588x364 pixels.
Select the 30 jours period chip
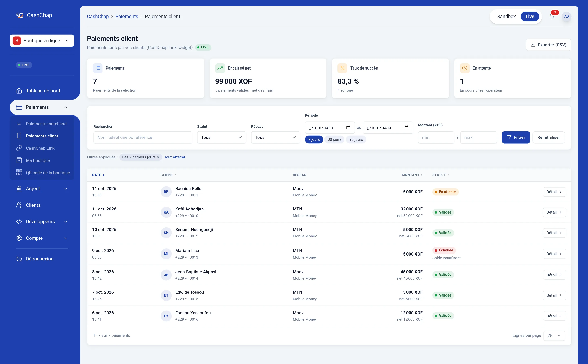pyautogui.click(x=334, y=139)
